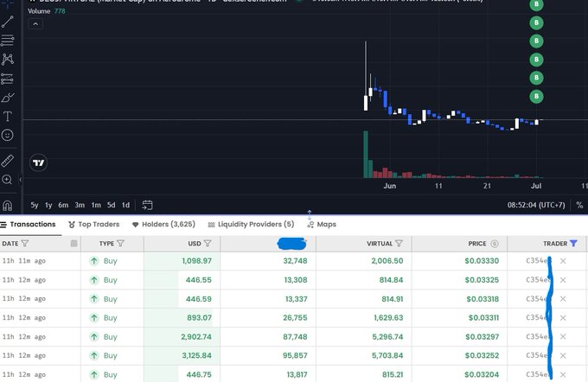Toggle PRICE column currency icon

[x=495, y=244]
